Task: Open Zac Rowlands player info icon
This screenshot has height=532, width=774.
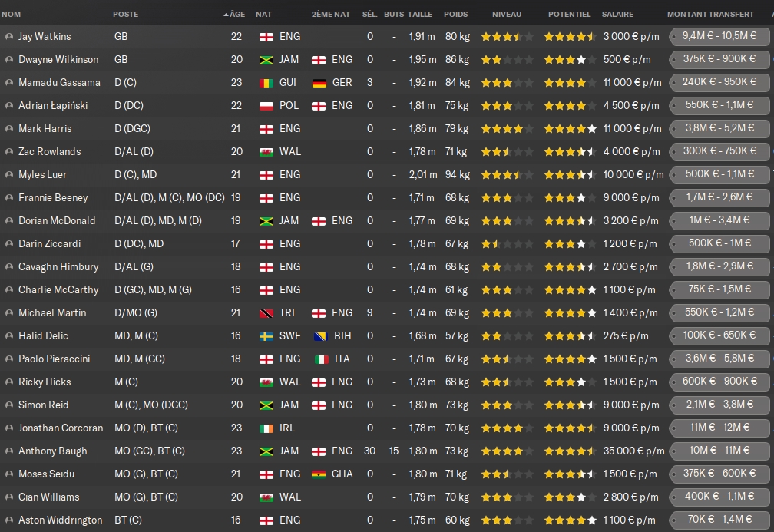Action: point(9,151)
